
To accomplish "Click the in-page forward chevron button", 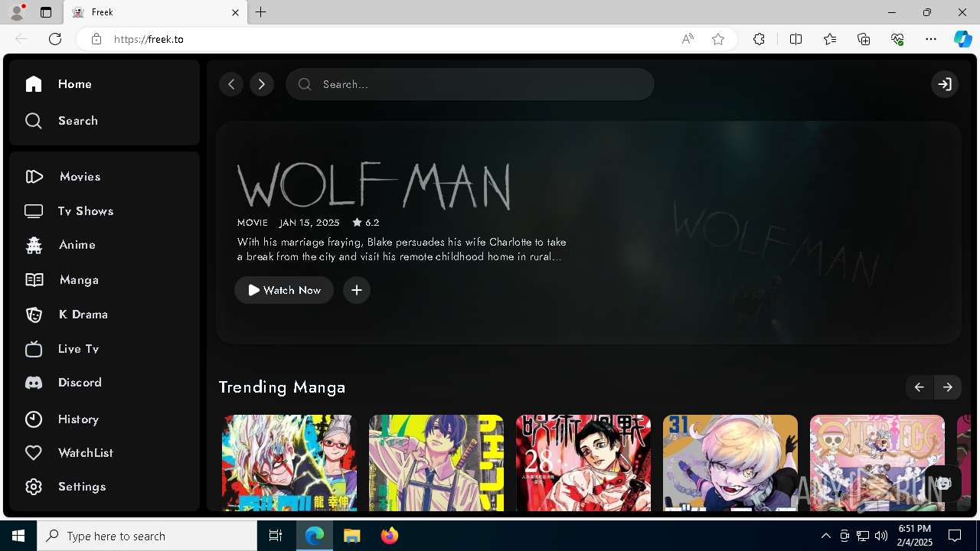I will (262, 84).
